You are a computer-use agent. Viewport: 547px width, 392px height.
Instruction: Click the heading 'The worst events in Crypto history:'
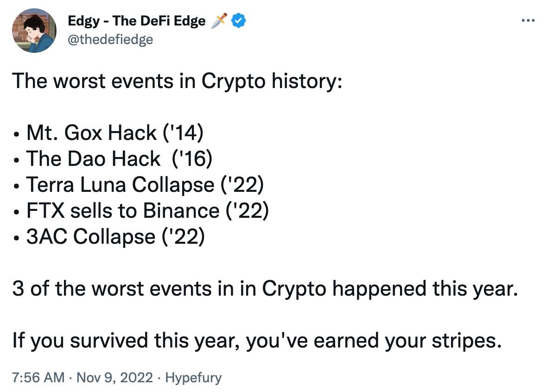(177, 81)
